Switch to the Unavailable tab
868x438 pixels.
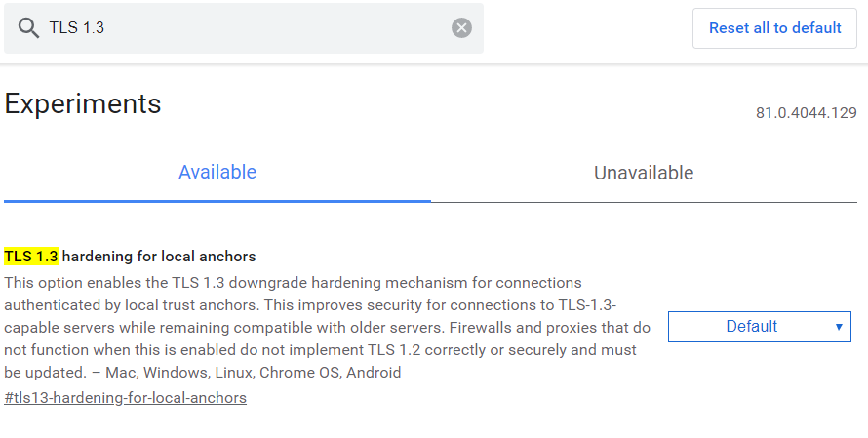tap(644, 174)
